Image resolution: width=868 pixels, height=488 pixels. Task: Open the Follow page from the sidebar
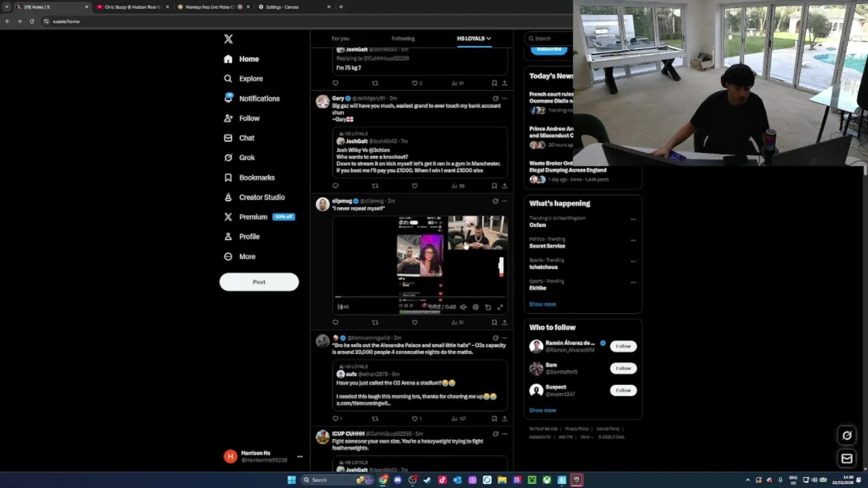[242, 118]
